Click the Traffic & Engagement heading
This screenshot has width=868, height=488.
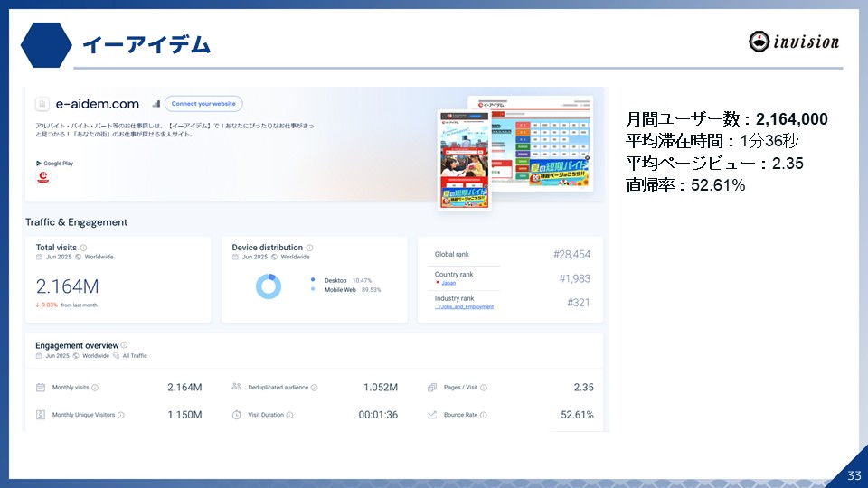(76, 222)
